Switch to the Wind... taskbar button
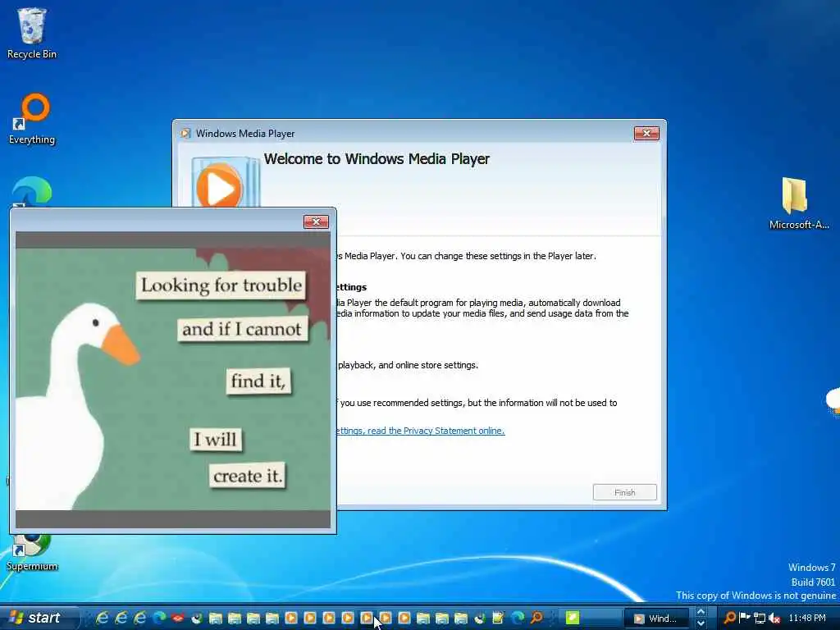This screenshot has height=630, width=840. point(657,619)
